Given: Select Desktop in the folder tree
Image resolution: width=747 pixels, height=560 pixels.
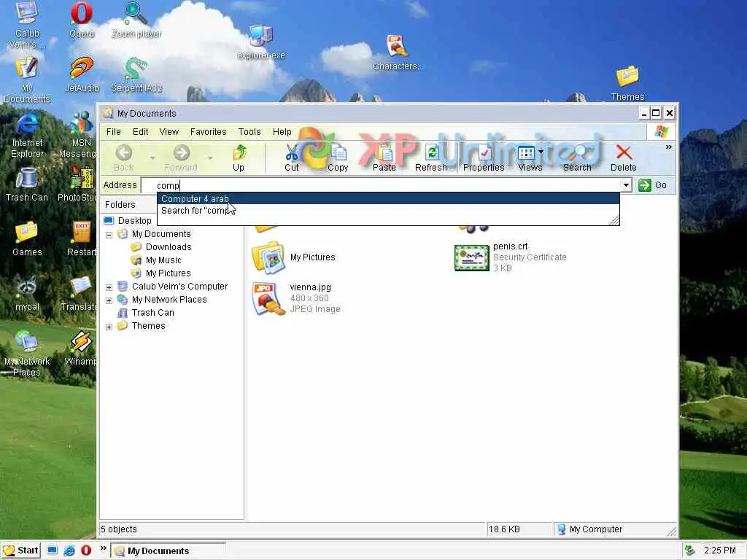Looking at the screenshot, I should pyautogui.click(x=134, y=220).
